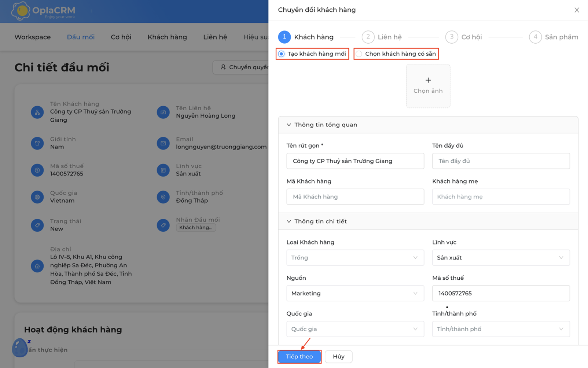
Task: Click the email longnguyen@truonggiang.com
Action: [x=221, y=147]
